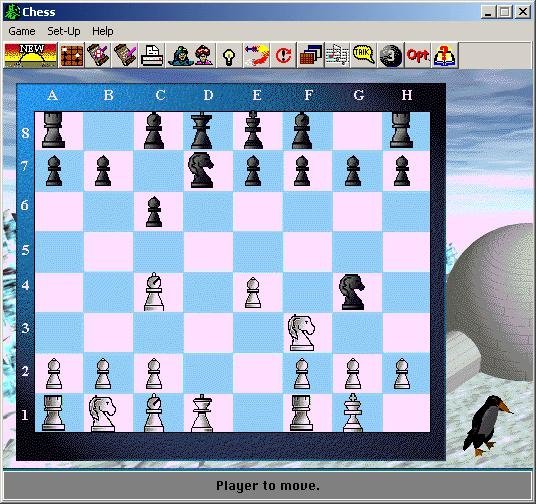Viewport: 536px width, 504px height.
Task: Open the Game menu
Action: point(22,31)
